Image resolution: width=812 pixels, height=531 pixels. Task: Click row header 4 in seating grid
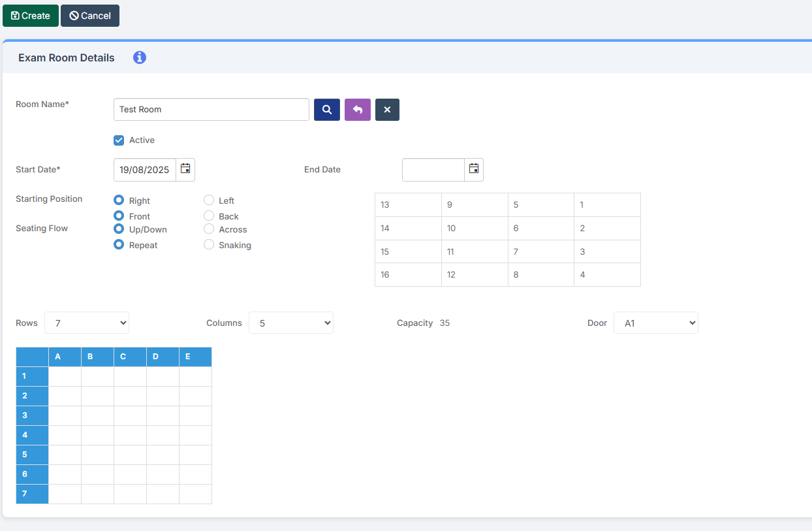point(32,435)
